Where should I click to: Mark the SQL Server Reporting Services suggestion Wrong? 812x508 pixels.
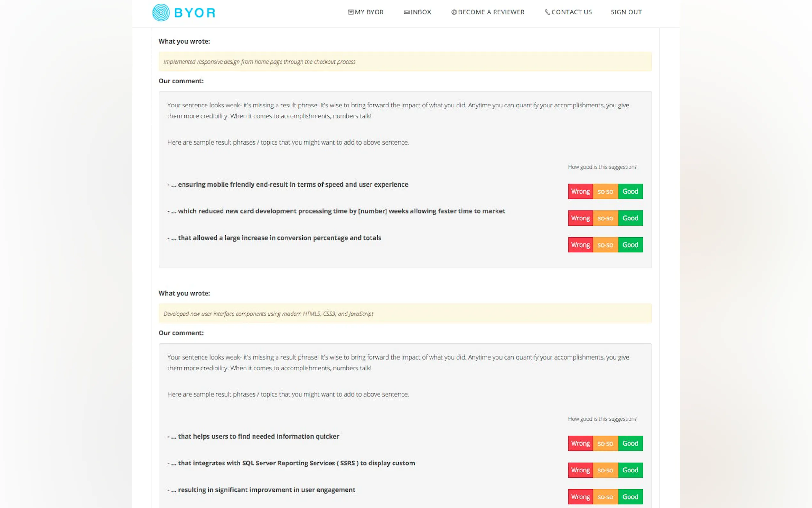pos(580,470)
